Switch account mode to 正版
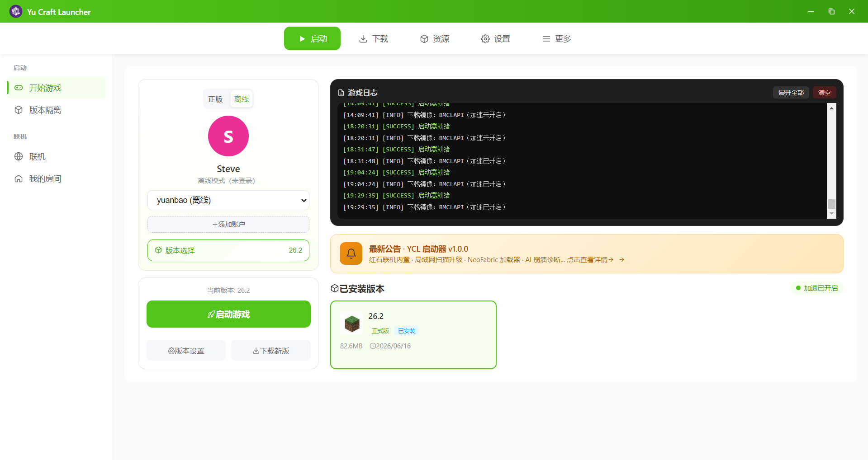The width and height of the screenshot is (868, 460). pos(215,99)
